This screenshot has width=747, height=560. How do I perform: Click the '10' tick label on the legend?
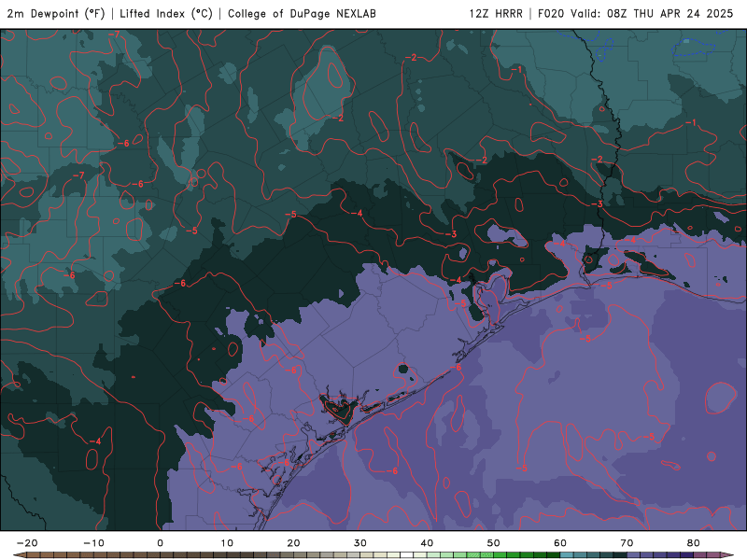[227, 543]
